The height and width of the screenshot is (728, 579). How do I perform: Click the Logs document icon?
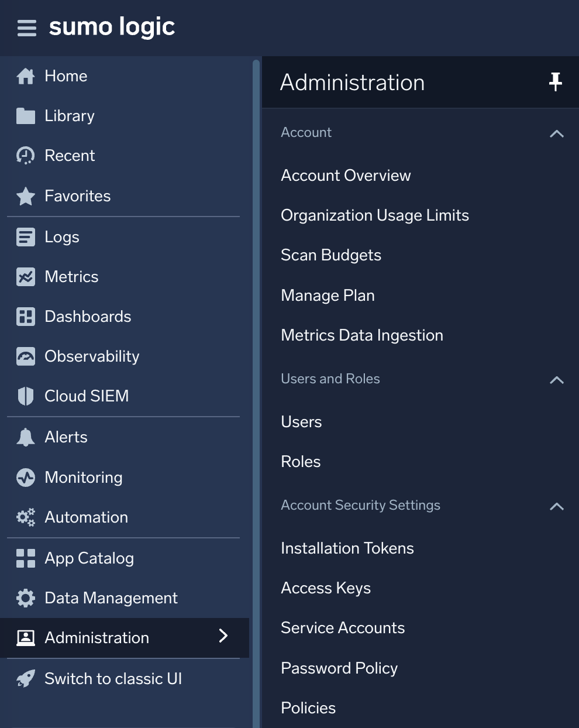pos(26,237)
